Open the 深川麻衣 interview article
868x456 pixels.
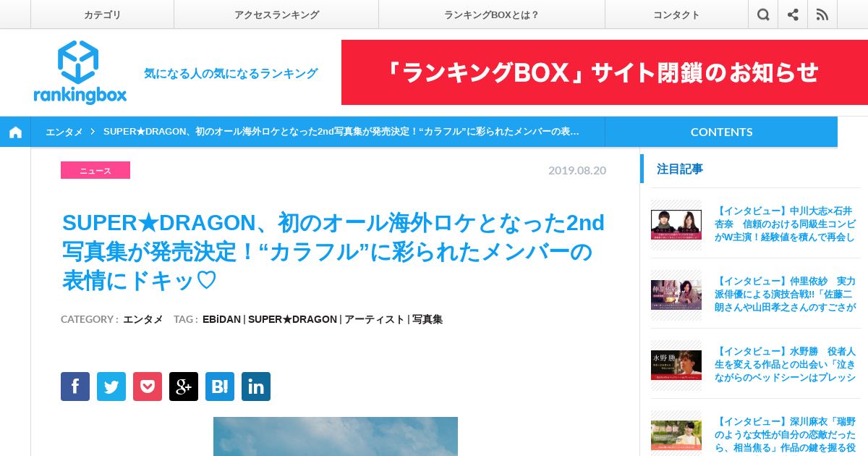click(785, 434)
